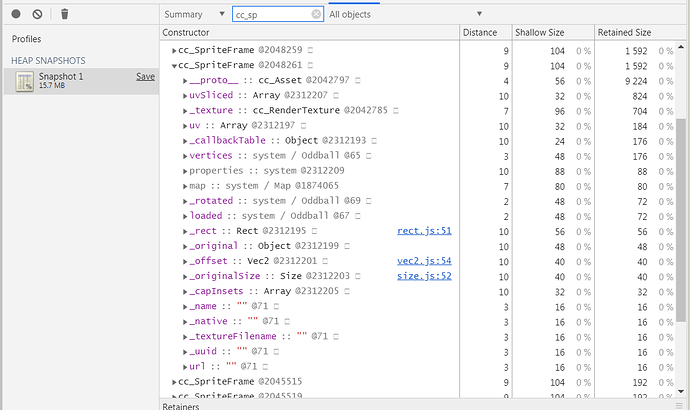690x410 pixels.
Task: Click the Snapshot 1 profile icon
Action: [27, 82]
